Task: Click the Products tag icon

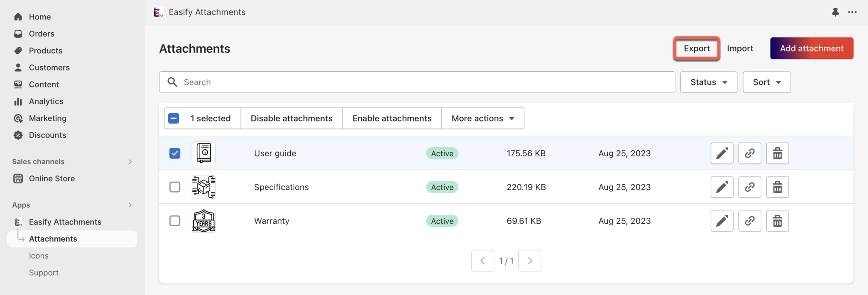Action: 18,51
